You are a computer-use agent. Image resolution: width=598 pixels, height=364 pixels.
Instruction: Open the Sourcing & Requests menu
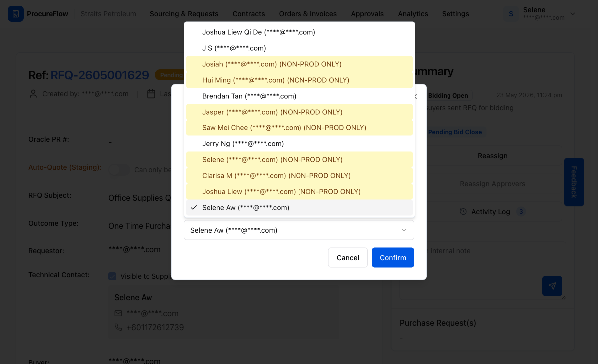[184, 14]
